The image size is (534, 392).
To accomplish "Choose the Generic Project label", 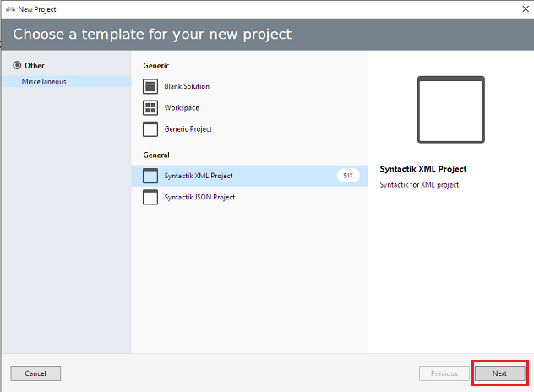I will (188, 129).
